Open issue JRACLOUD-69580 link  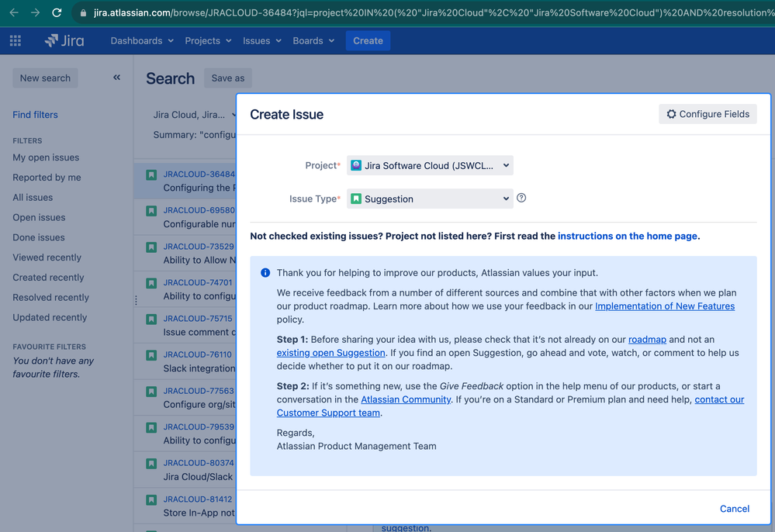click(x=199, y=210)
